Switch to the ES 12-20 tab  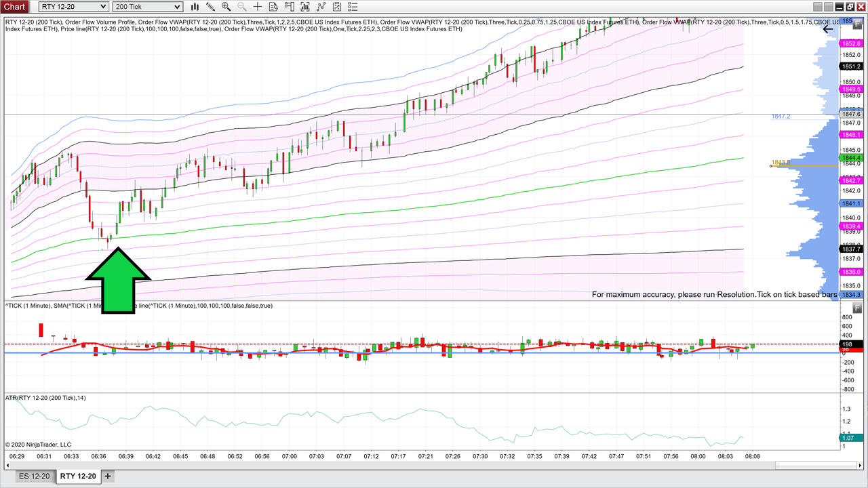pyautogui.click(x=34, y=476)
